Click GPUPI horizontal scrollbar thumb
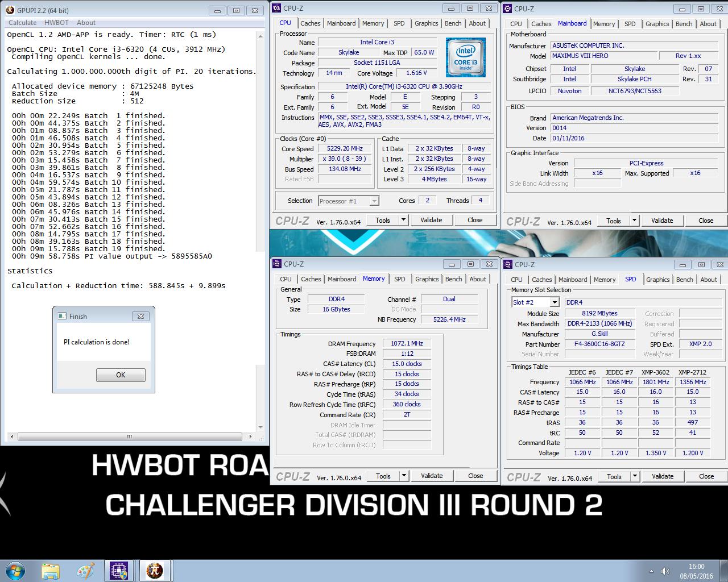The height and width of the screenshot is (582, 728). [x=129, y=436]
